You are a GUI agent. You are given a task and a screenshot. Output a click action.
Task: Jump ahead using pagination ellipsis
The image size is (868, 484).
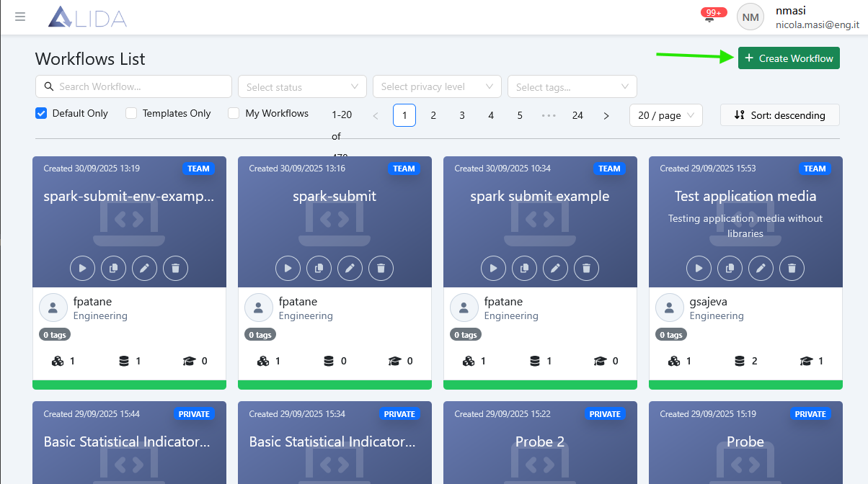coord(549,115)
